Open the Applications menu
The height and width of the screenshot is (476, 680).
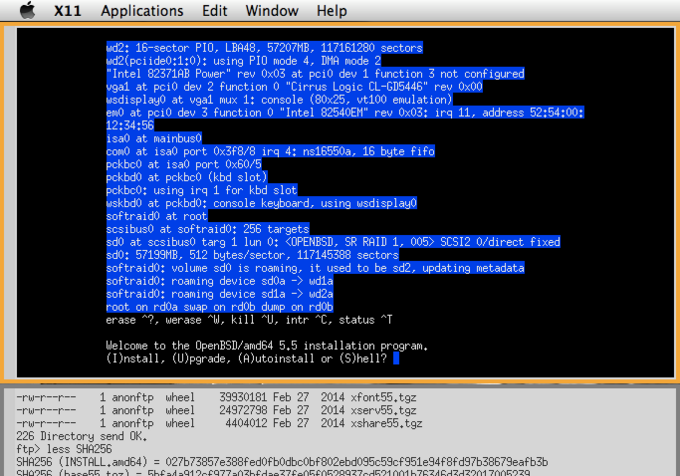click(142, 11)
